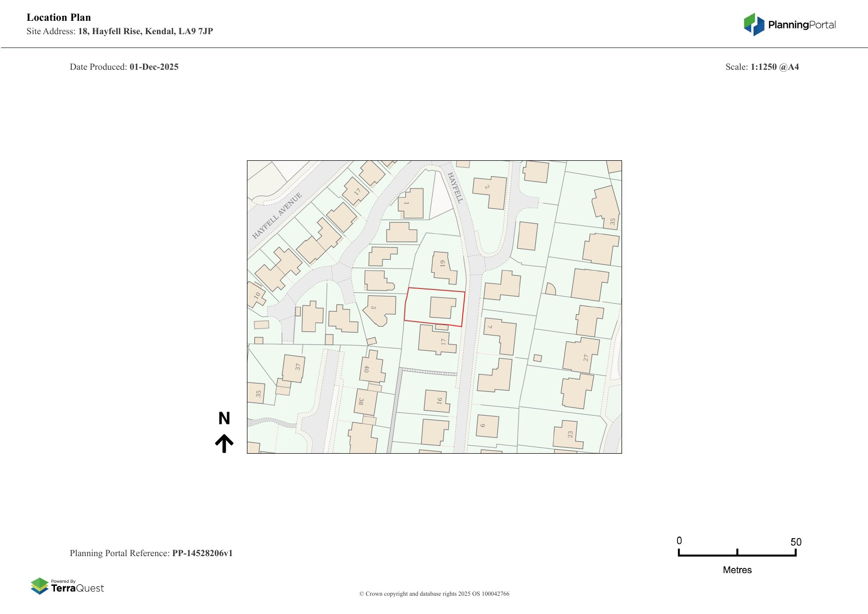The width and height of the screenshot is (868, 614).
Task: Select the building numbered 37
Action: (x=293, y=368)
